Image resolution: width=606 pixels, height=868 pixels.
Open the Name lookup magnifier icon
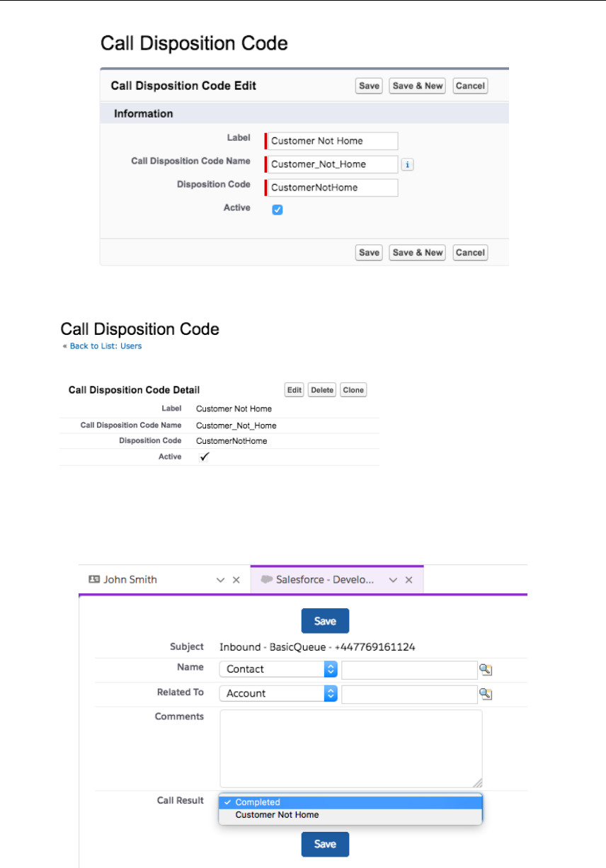click(486, 669)
